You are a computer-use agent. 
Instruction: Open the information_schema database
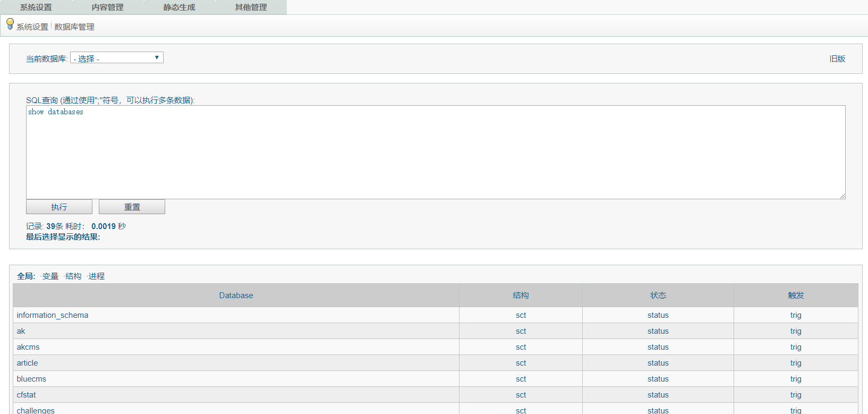(53, 315)
